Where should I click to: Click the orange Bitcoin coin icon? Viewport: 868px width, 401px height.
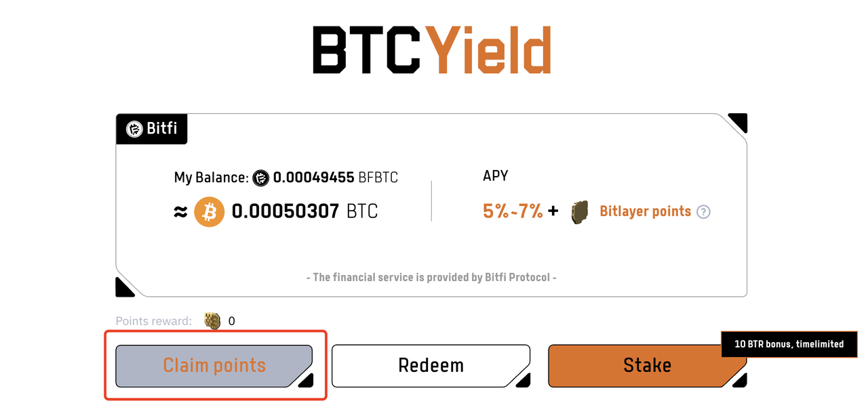tap(209, 212)
